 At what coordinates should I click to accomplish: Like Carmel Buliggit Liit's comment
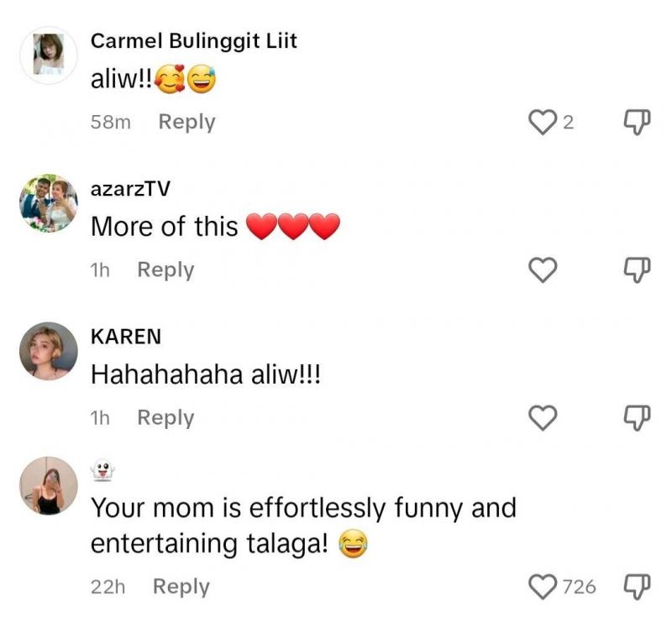click(x=542, y=123)
